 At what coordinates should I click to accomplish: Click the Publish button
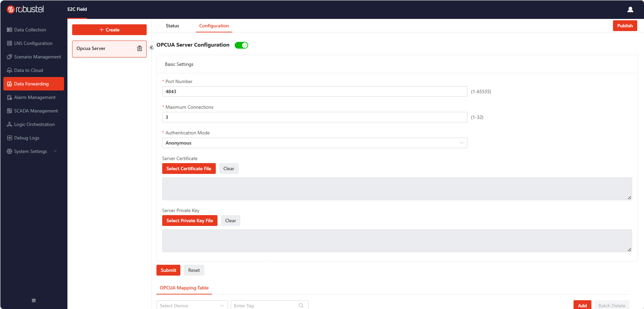coord(625,26)
